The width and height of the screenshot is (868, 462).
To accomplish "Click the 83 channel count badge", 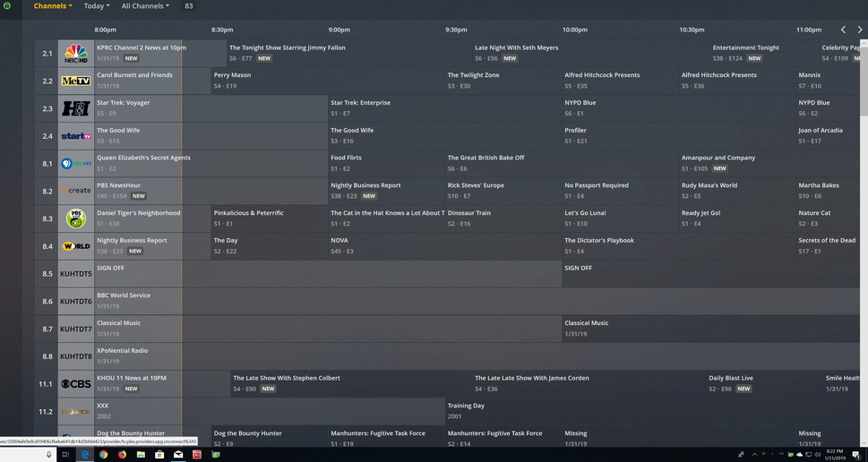I will tap(189, 6).
